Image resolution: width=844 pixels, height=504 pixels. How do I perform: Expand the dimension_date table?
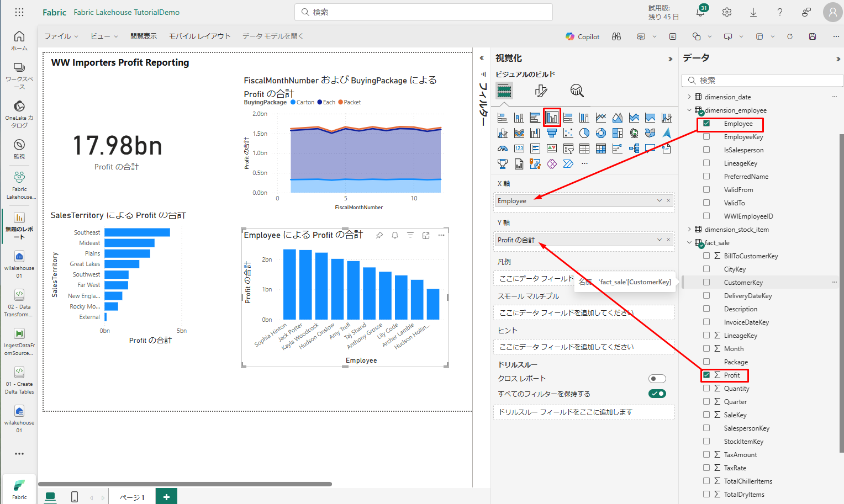point(689,97)
